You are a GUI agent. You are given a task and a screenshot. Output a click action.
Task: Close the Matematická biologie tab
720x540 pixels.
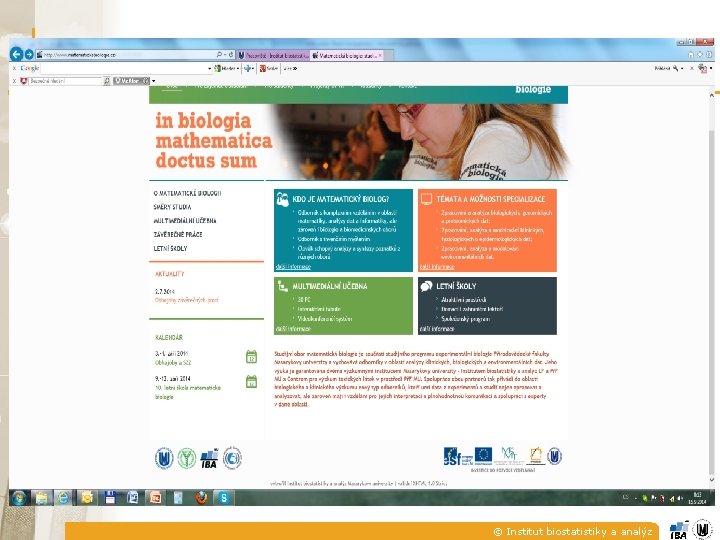[380, 55]
